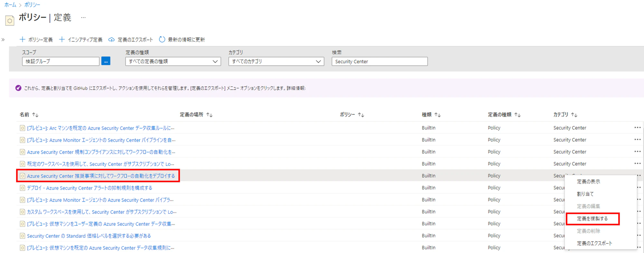Click the ポリシー定義 add button
The image size is (644, 253).
tap(36, 40)
